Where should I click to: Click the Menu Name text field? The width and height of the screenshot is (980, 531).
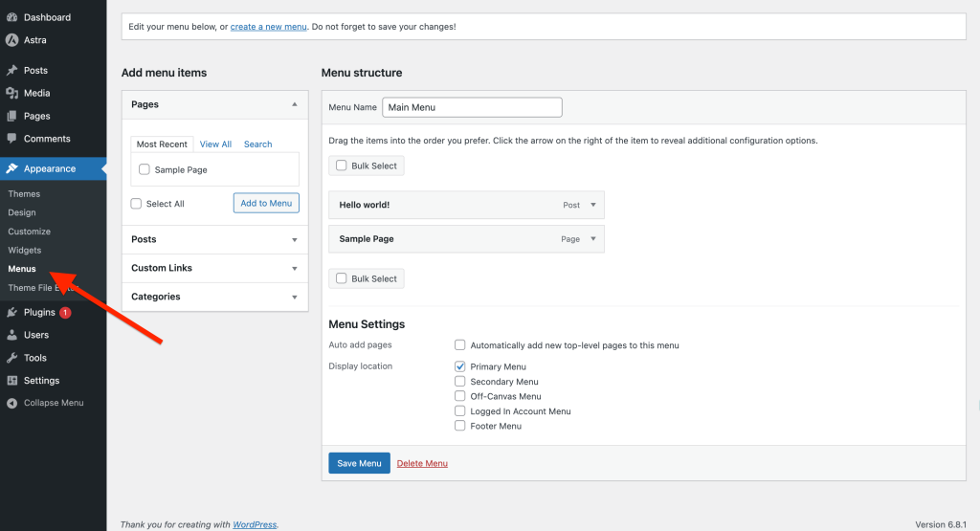pyautogui.click(x=472, y=107)
